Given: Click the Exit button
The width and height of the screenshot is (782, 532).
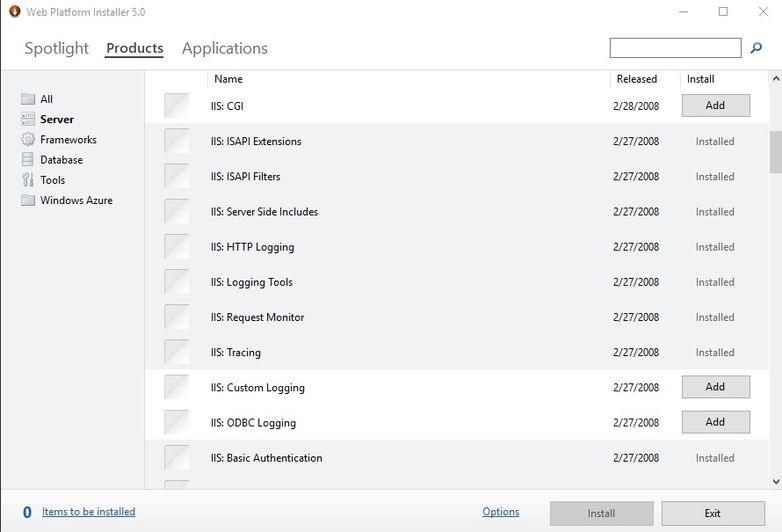Looking at the screenshot, I should tap(713, 514).
